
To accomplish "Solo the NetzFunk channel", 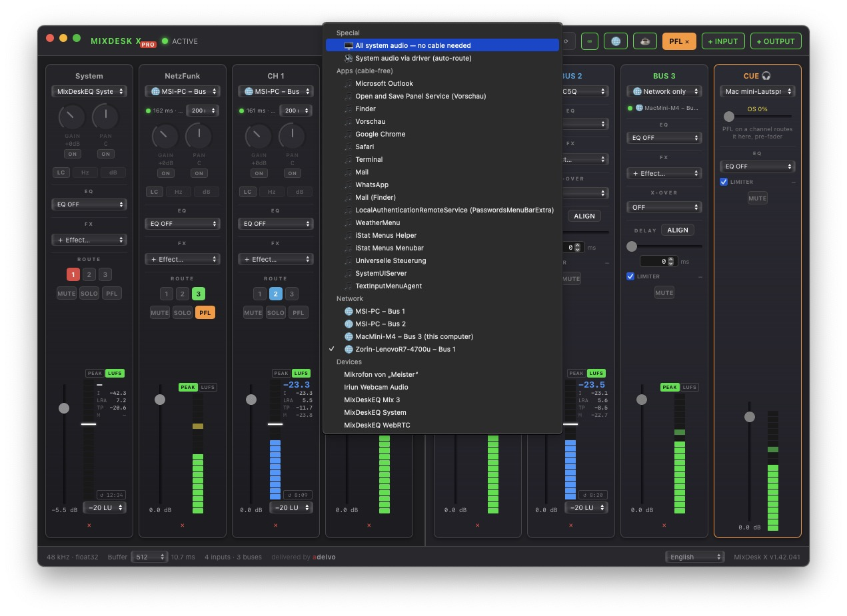I will (x=182, y=312).
